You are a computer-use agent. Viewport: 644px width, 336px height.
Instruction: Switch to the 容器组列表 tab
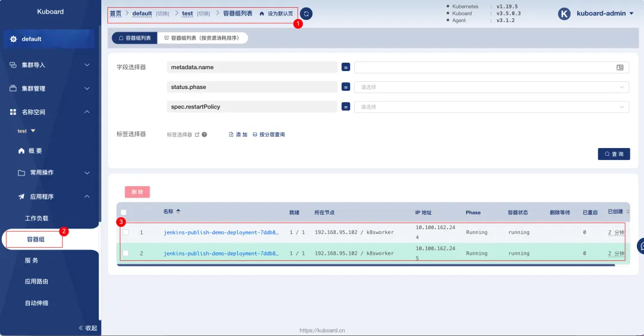(135, 38)
